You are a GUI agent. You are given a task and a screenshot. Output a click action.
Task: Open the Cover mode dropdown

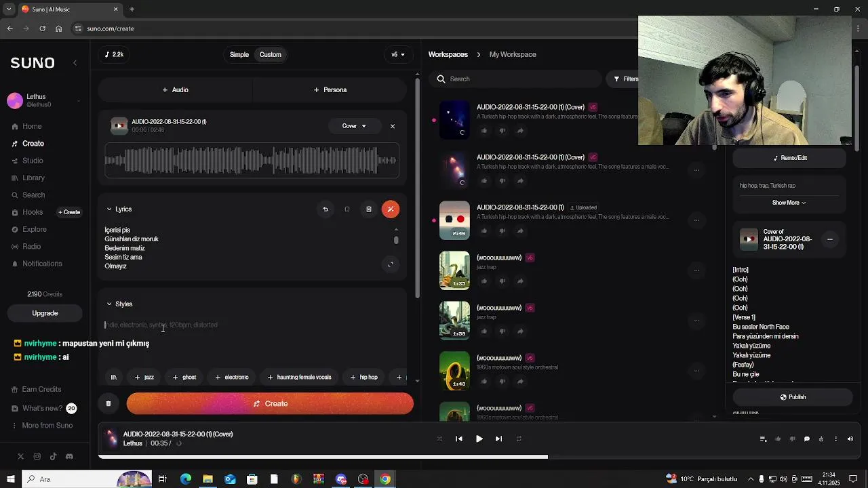(354, 126)
